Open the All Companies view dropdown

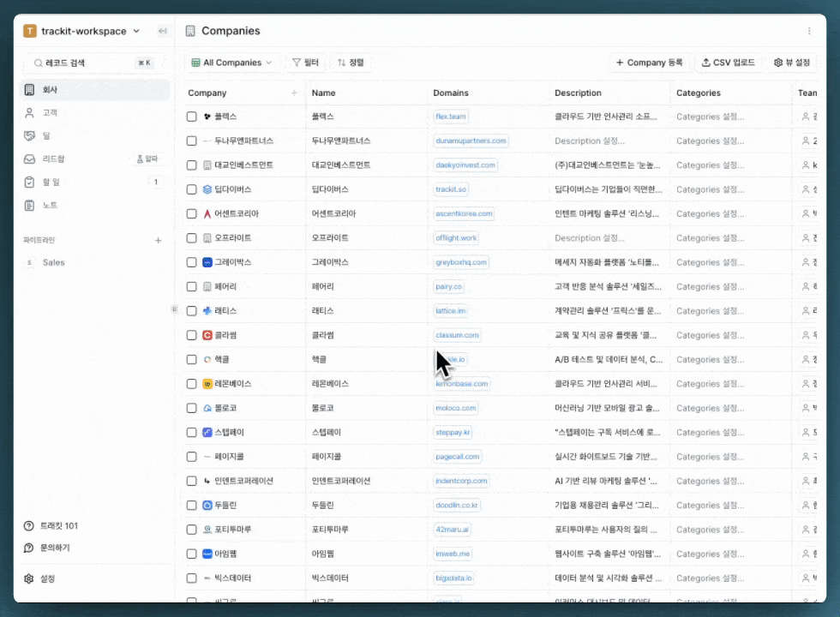[231, 63]
